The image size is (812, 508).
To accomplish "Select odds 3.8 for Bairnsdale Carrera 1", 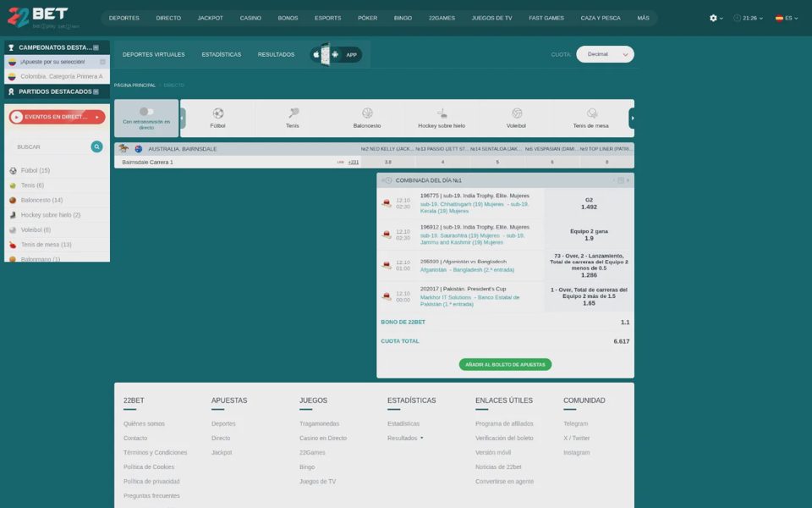I will (x=388, y=163).
